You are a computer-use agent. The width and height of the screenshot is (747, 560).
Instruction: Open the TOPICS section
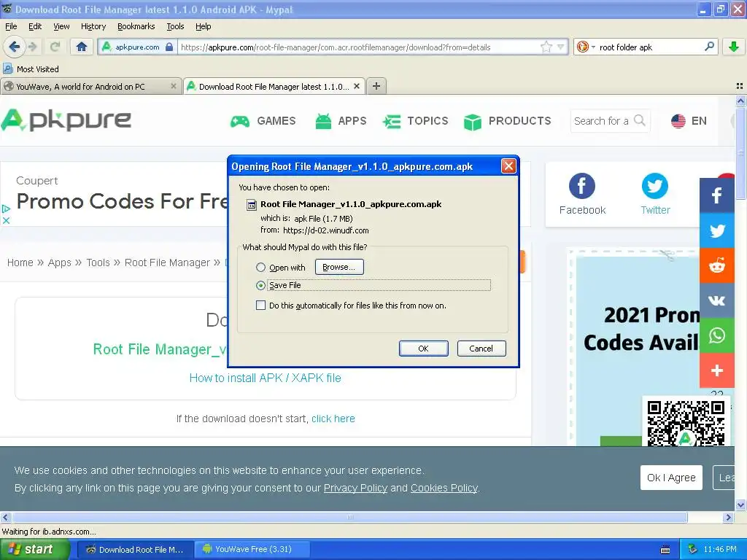(415, 121)
